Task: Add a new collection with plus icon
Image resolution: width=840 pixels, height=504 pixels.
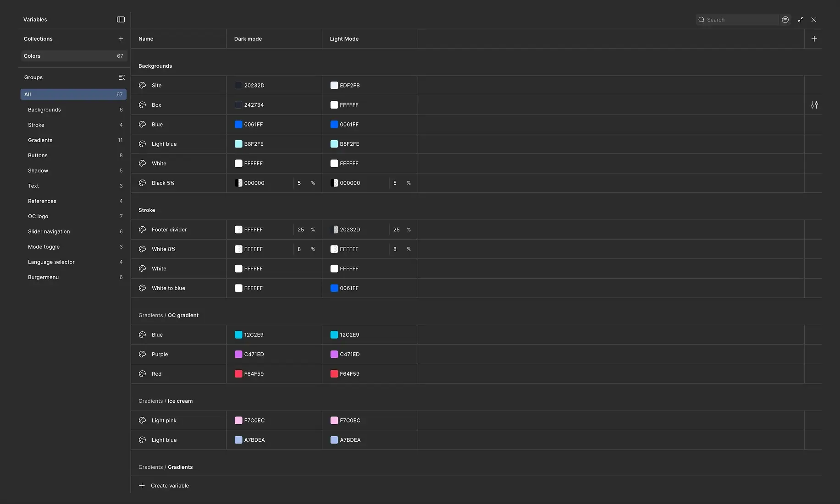Action: (x=121, y=38)
